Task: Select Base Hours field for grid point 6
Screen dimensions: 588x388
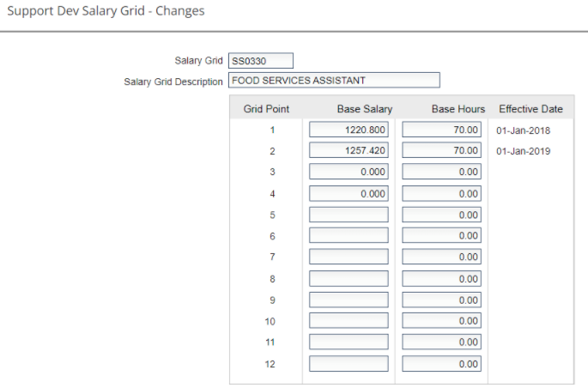Action: click(x=441, y=236)
